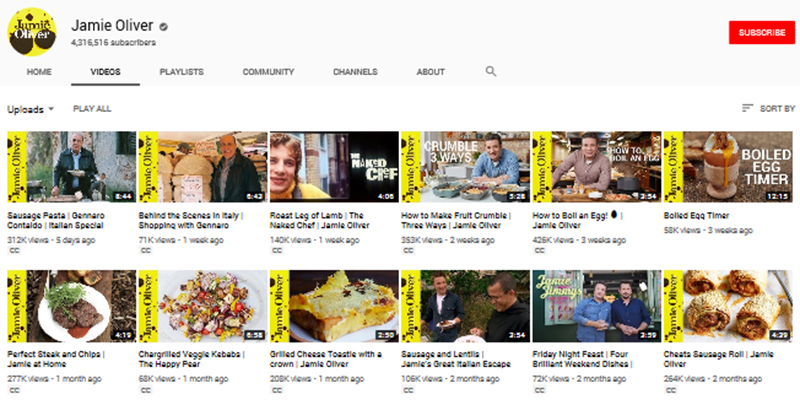The height and width of the screenshot is (405, 800).
Task: Open Sausage and Lentils title link
Action: [x=456, y=359]
